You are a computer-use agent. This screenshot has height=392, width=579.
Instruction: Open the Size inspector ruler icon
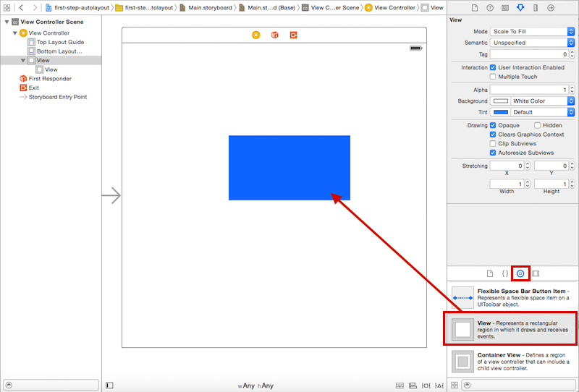[536, 8]
